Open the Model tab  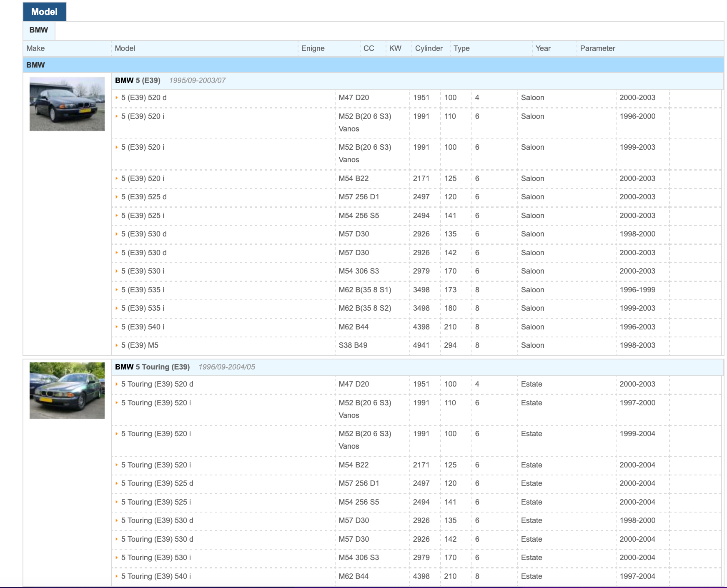[44, 12]
